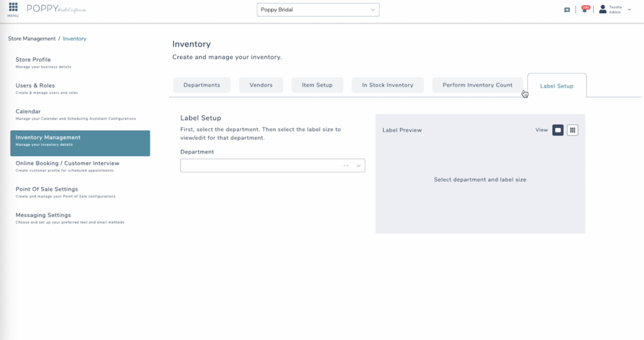Open the Vendors tab
Screen dimensions: 644x340
[261, 85]
